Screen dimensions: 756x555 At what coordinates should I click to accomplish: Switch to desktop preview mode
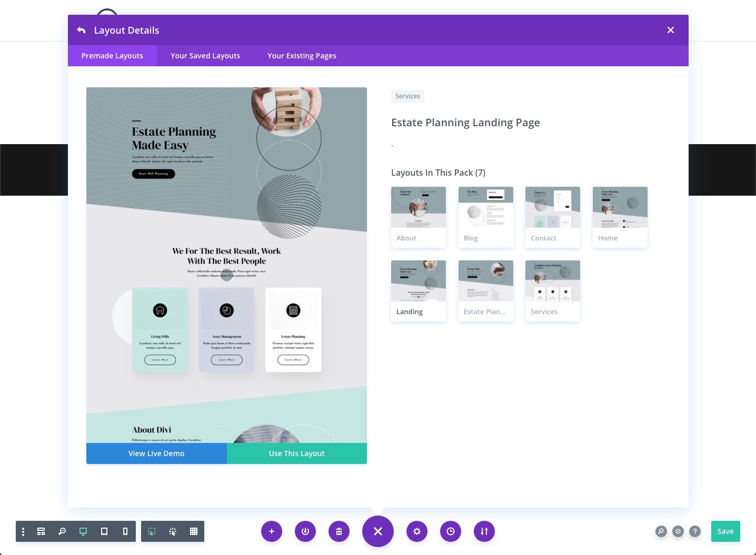pyautogui.click(x=83, y=531)
